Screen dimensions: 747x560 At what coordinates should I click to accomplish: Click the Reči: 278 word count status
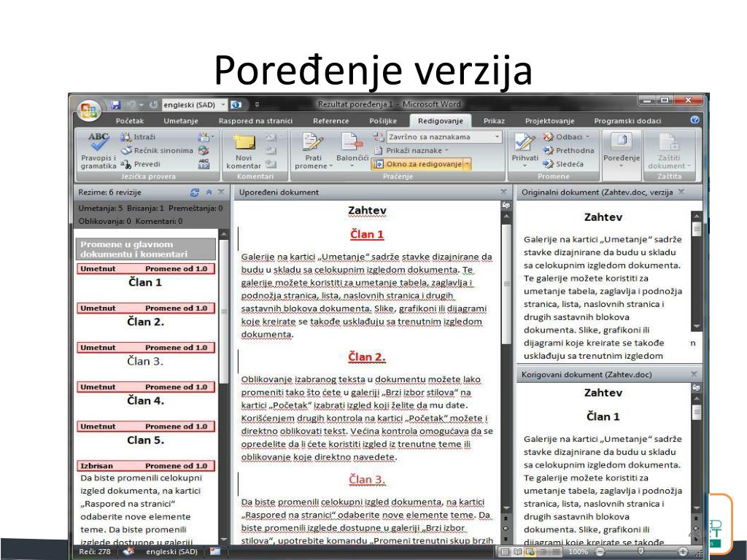pyautogui.click(x=94, y=551)
